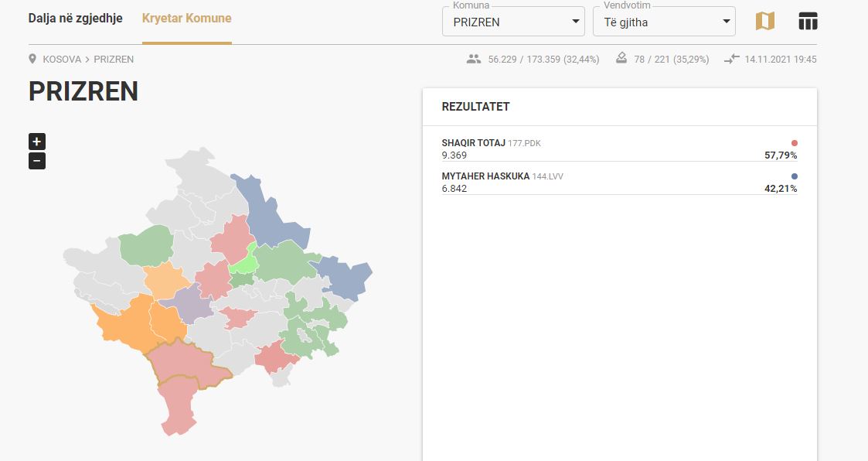Click the last update arrows icon
This screenshot has height=461, width=868.
click(732, 59)
